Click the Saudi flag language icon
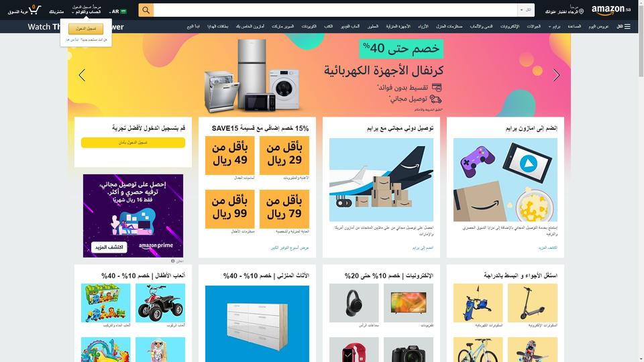Viewport: 644px width, 362px height. pos(123,11)
